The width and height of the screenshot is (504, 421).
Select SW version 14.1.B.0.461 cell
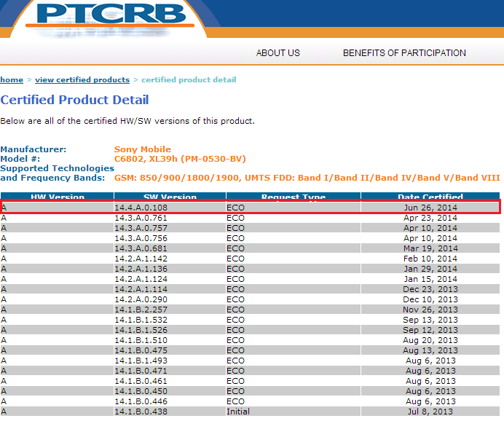(x=170, y=381)
